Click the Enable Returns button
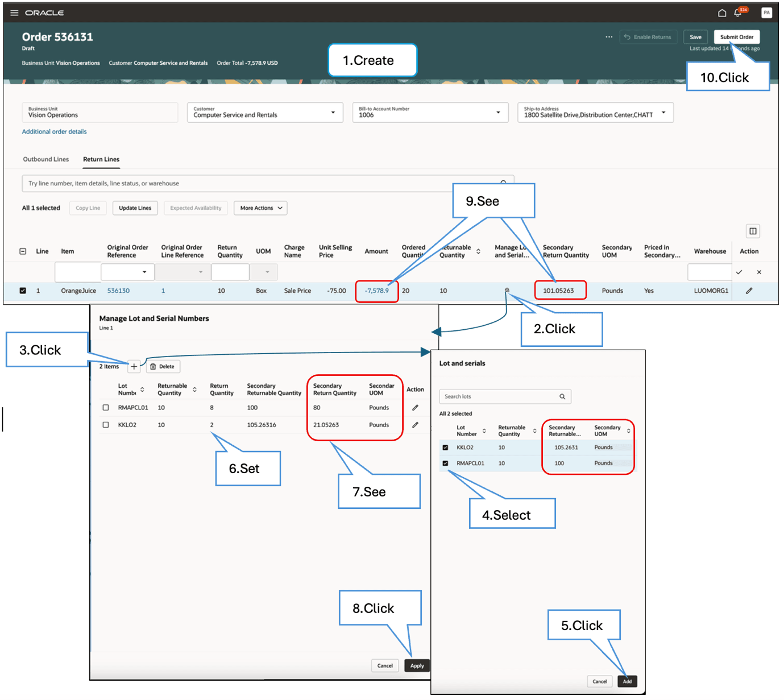The width and height of the screenshot is (784, 700). pos(648,37)
